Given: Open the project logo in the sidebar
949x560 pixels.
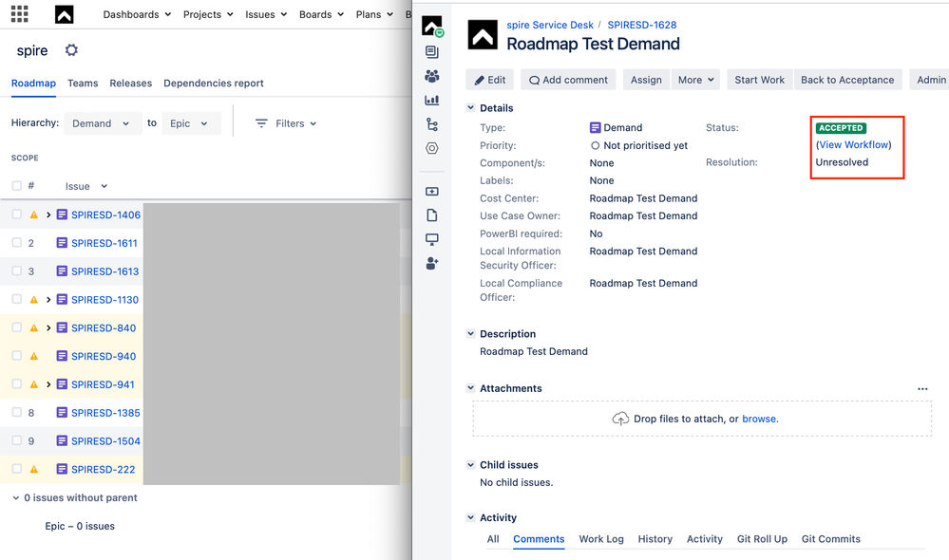Looking at the screenshot, I should click(x=432, y=26).
